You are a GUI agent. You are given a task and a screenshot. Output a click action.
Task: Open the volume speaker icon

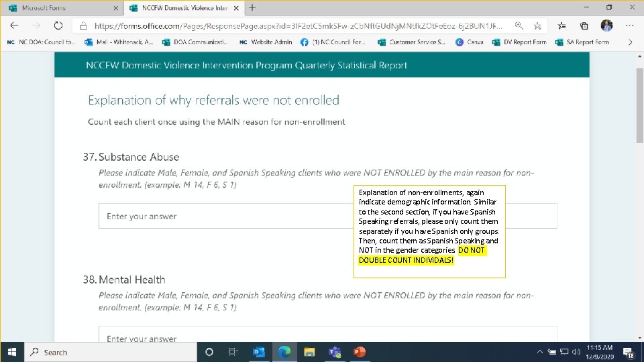click(x=576, y=352)
